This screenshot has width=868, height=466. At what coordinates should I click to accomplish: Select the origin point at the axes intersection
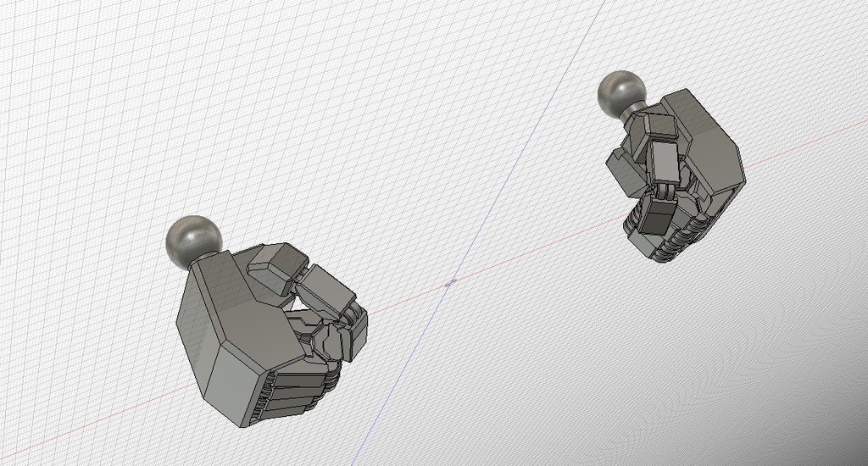click(451, 283)
